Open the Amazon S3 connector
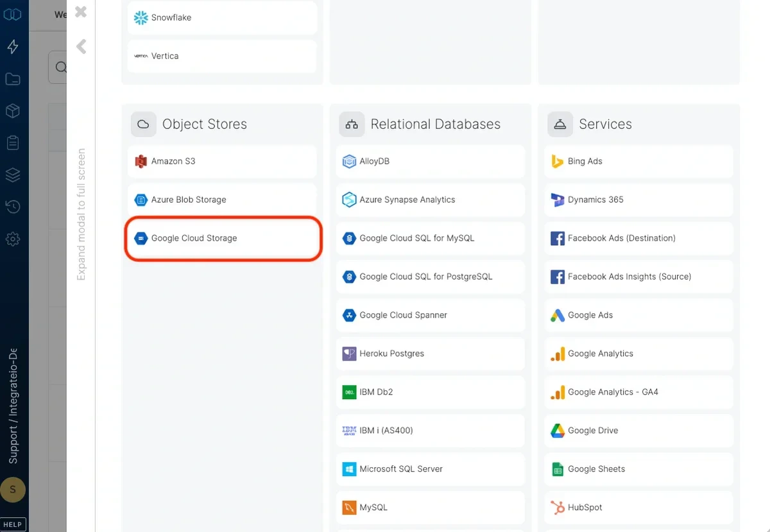 (x=223, y=161)
